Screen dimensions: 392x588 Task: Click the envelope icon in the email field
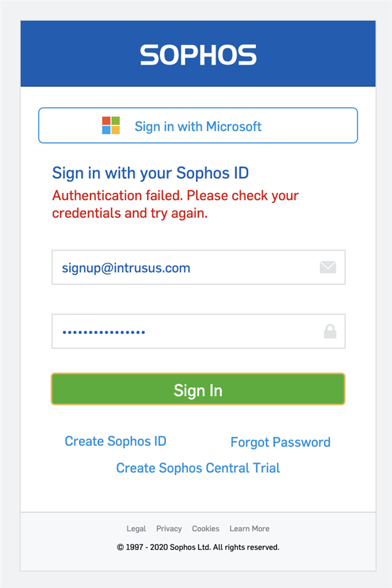(x=328, y=268)
